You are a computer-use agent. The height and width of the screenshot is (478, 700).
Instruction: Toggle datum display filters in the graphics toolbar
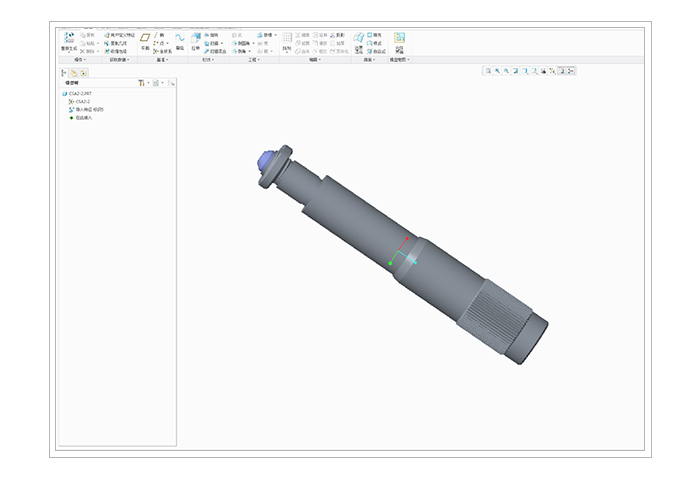coord(552,71)
